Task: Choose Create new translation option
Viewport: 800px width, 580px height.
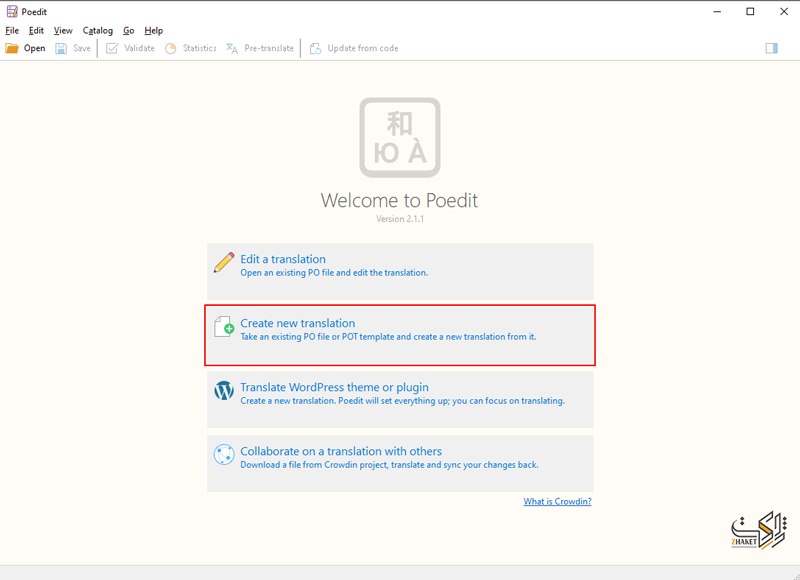Action: [400, 335]
